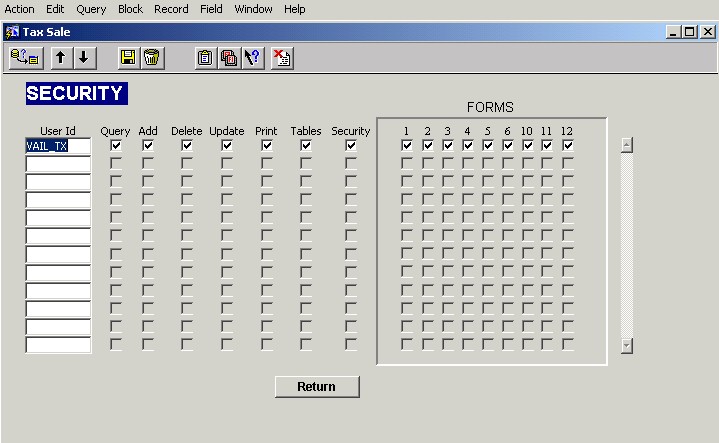Click the Return button
The width and height of the screenshot is (719, 443).
(317, 387)
